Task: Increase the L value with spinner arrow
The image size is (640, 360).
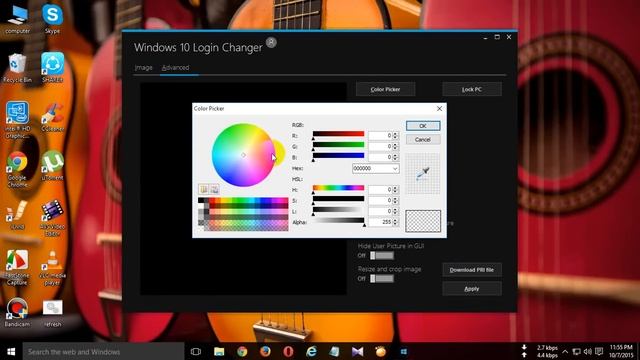Action: pos(395,209)
